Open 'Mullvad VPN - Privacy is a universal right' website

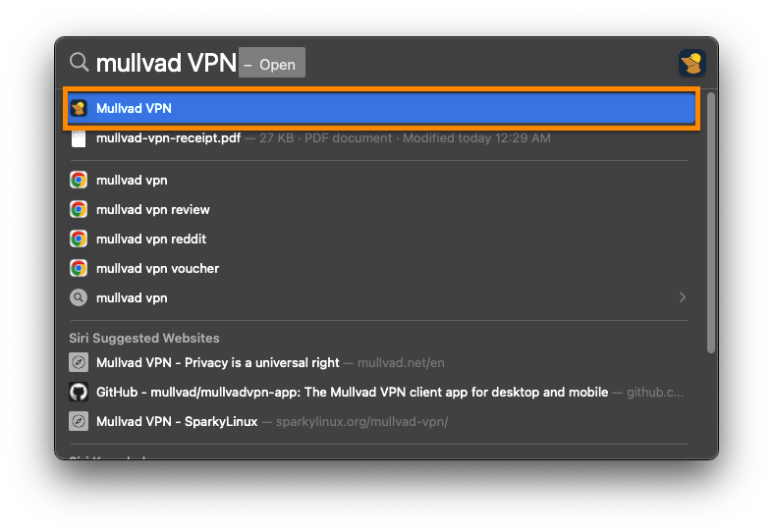click(x=218, y=363)
